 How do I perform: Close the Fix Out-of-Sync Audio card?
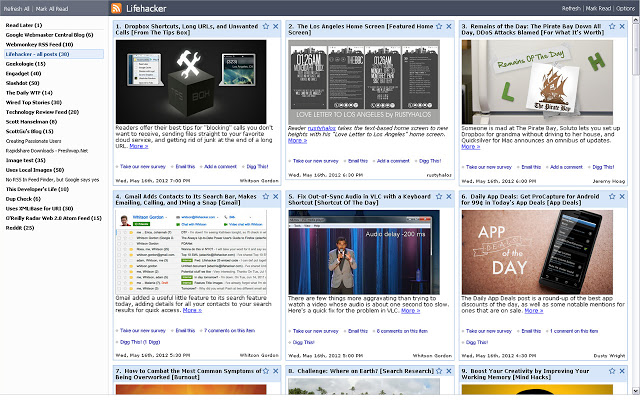[x=449, y=196]
